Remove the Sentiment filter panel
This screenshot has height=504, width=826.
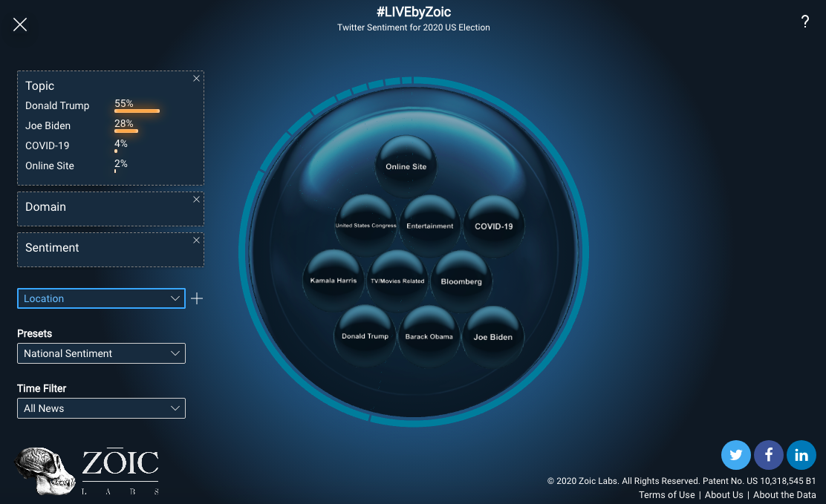[x=196, y=240]
